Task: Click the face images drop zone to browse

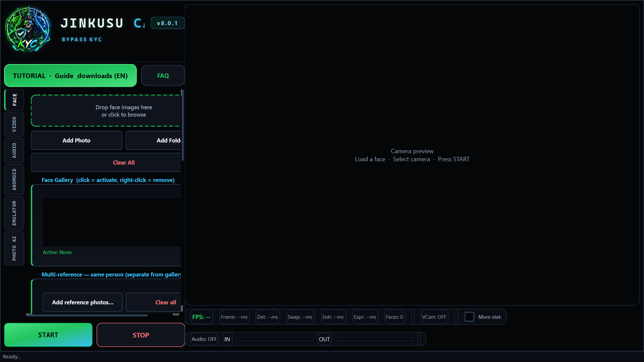Action: [106, 111]
